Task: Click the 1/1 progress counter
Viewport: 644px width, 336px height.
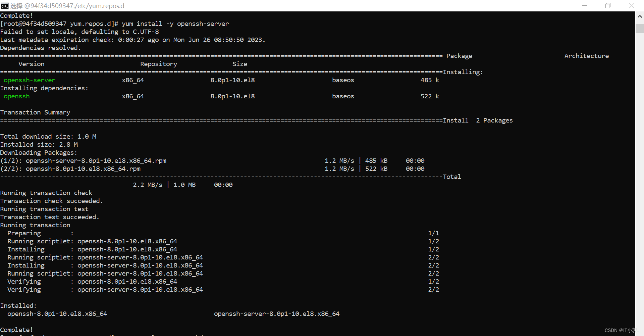Action: [x=433, y=233]
